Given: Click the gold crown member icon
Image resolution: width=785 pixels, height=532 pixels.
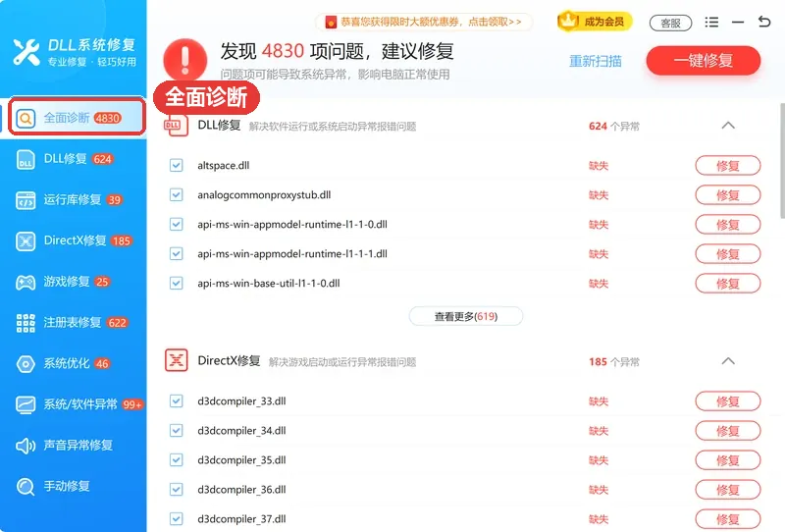Looking at the screenshot, I should click(568, 21).
